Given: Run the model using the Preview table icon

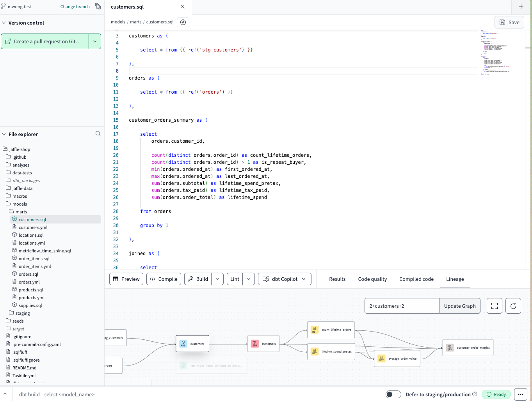Looking at the screenshot, I should click(x=116, y=279).
